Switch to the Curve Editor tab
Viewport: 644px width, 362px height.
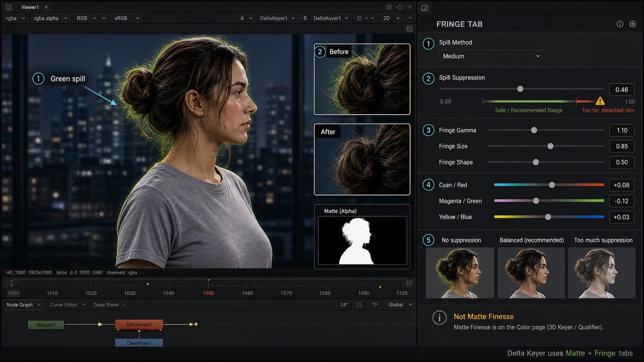64,305
